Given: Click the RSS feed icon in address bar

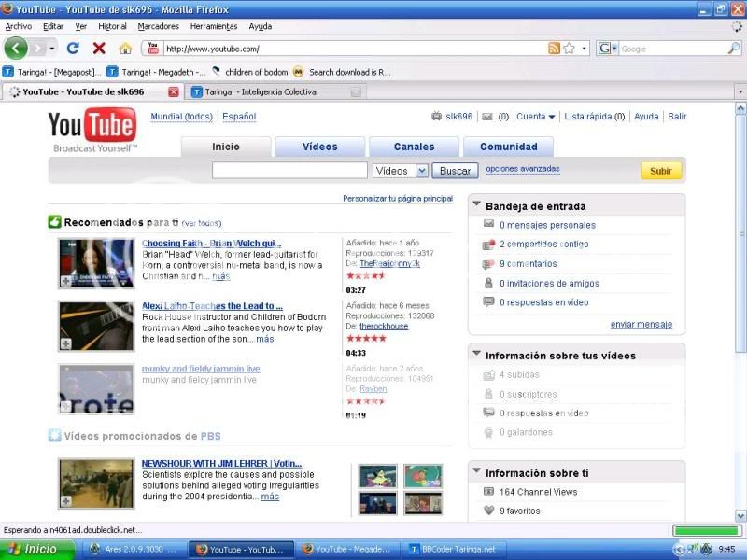Looking at the screenshot, I should click(554, 49).
